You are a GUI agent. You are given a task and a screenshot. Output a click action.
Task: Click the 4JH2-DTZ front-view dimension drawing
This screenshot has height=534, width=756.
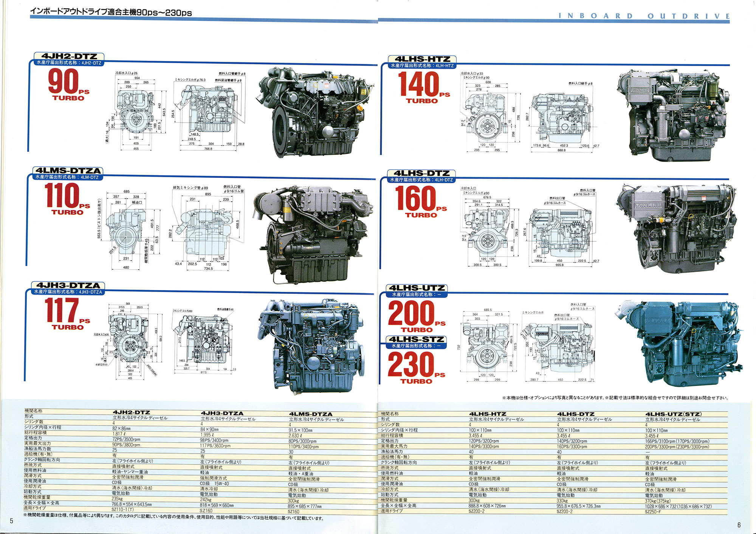[x=136, y=111]
